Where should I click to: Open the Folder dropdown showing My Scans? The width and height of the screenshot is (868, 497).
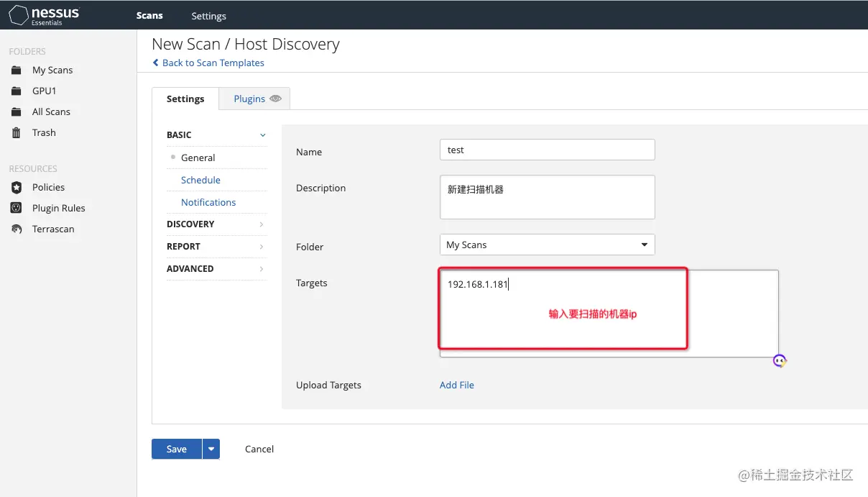[547, 245]
